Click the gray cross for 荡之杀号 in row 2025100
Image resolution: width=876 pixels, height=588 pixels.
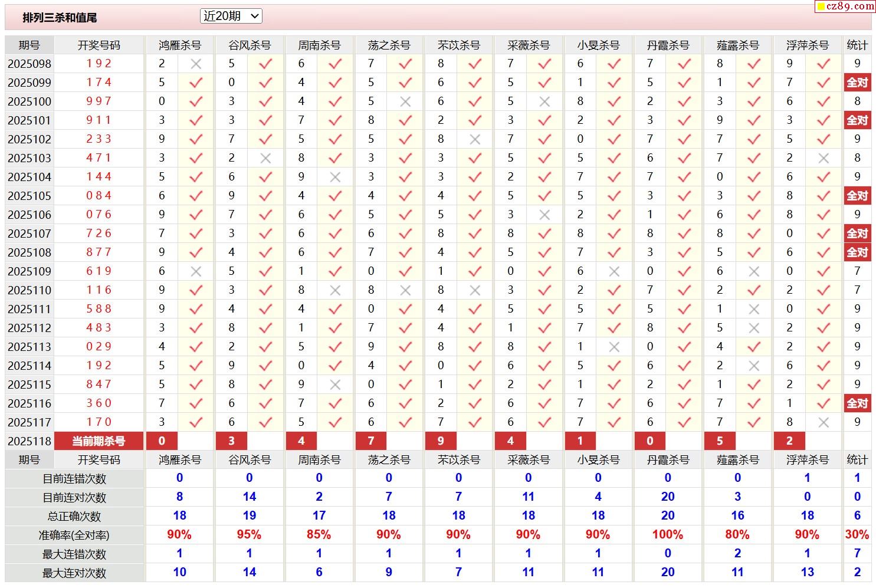click(x=405, y=101)
